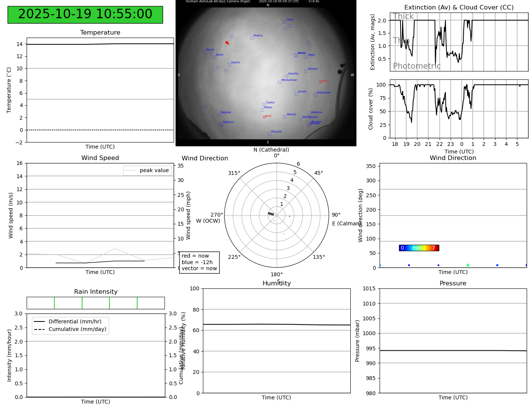Click the Cumulative (mm/day) legend entry
This screenshot has height=418, width=532.
pyautogui.click(x=70, y=329)
